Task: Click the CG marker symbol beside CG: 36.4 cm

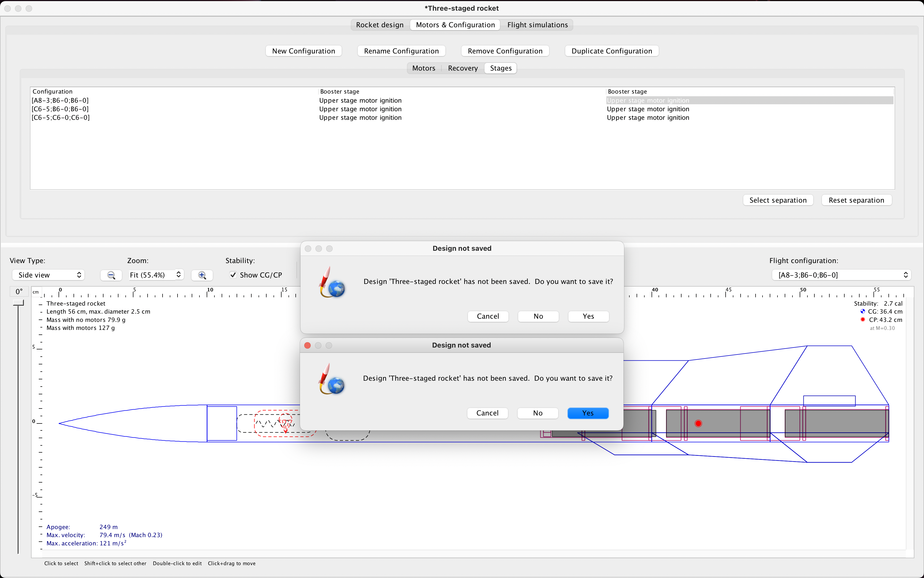Action: (863, 311)
